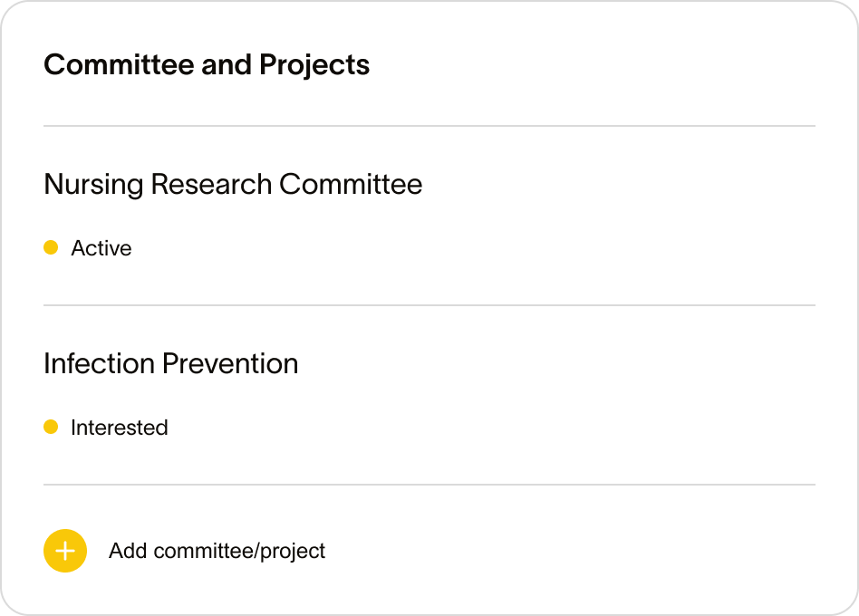The image size is (859, 616).
Task: Click the yellow dot beside Active
Action: [51, 247]
